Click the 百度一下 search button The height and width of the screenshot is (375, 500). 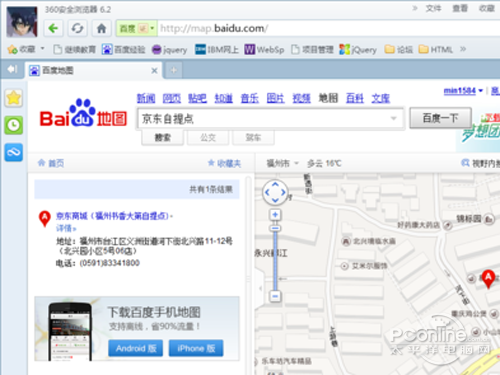click(440, 118)
